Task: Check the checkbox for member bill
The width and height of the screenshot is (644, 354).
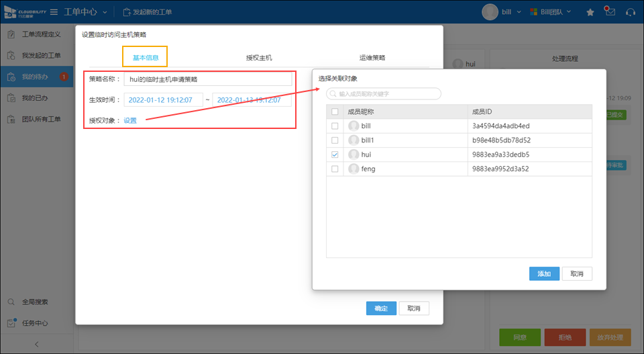Action: click(x=335, y=126)
